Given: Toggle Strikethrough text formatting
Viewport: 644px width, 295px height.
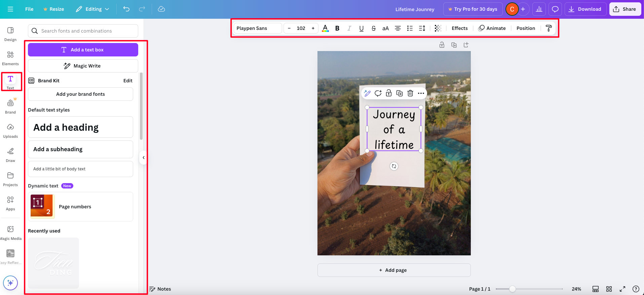Looking at the screenshot, I should [x=374, y=28].
